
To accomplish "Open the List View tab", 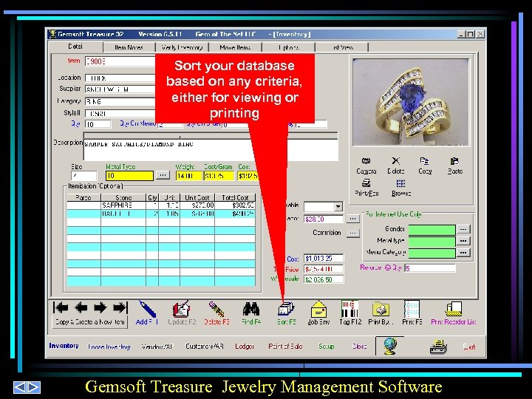I will (x=342, y=47).
